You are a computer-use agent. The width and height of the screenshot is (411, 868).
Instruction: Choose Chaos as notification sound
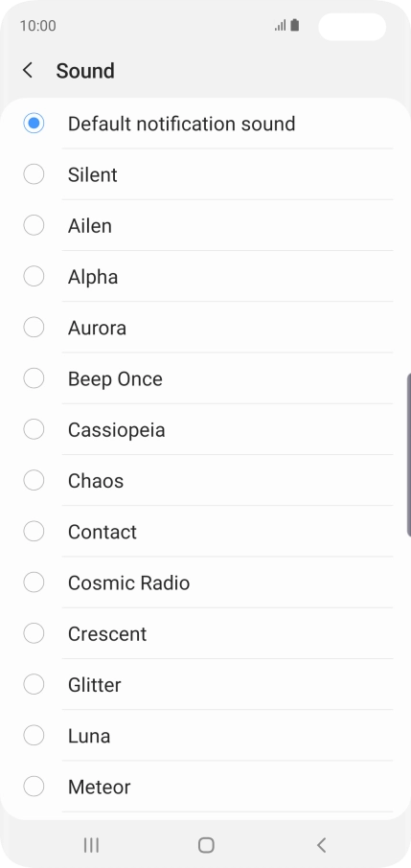pyautogui.click(x=205, y=481)
